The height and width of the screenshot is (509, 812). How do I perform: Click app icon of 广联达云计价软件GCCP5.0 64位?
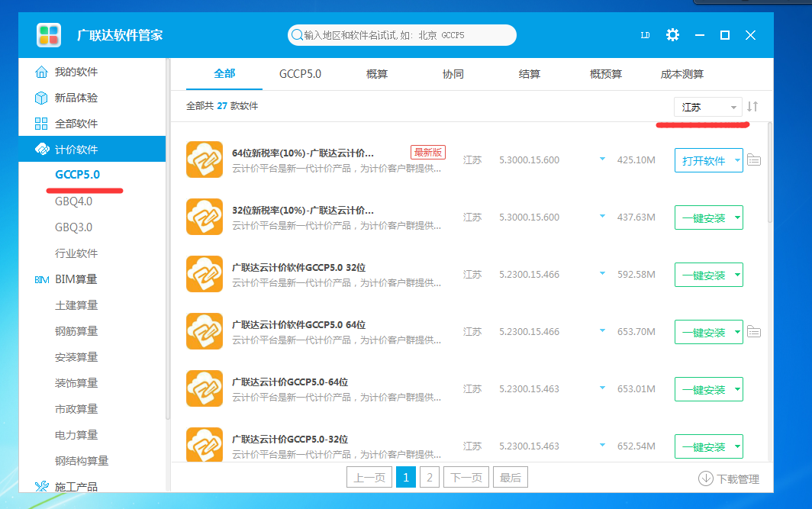pyautogui.click(x=205, y=331)
